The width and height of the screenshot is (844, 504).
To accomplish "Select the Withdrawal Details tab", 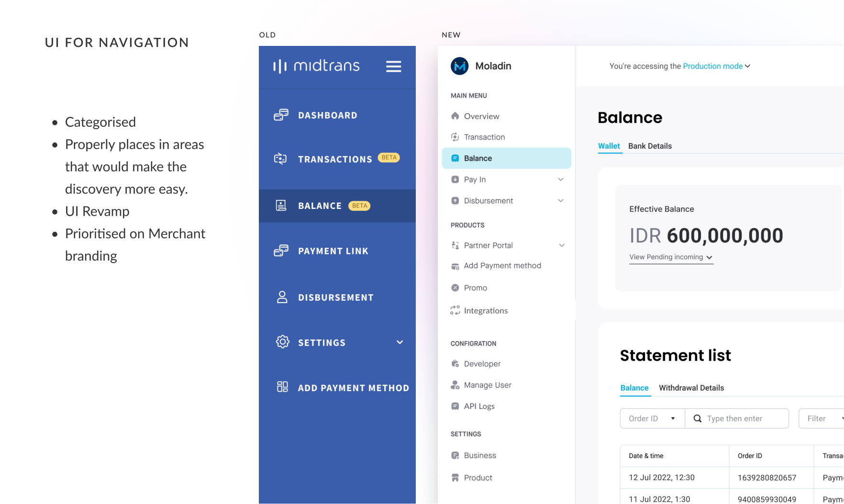I will click(691, 388).
